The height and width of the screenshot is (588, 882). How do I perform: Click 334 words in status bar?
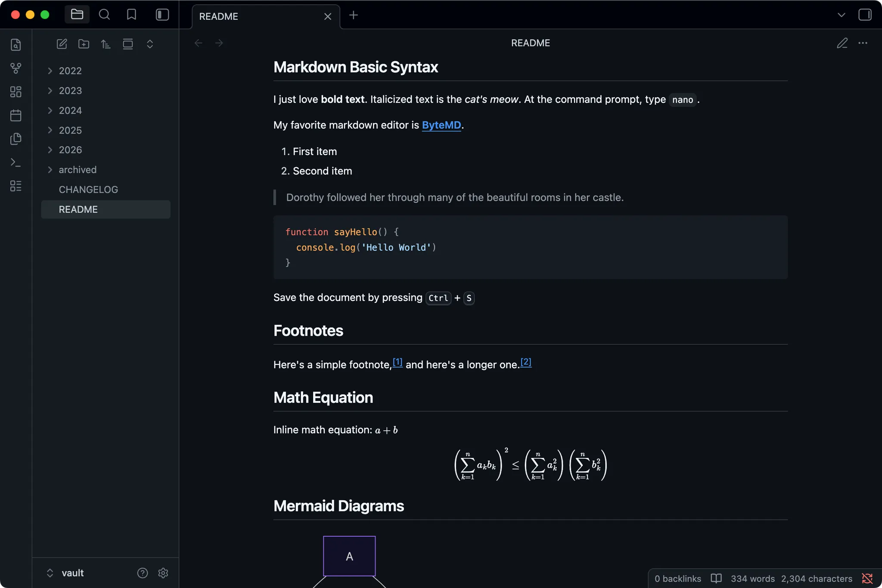753,579
